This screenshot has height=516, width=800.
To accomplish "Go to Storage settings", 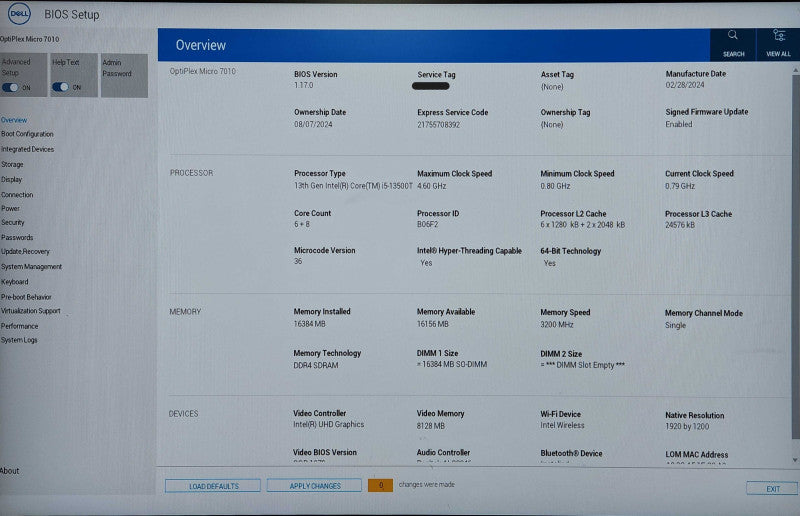I will coord(12,164).
